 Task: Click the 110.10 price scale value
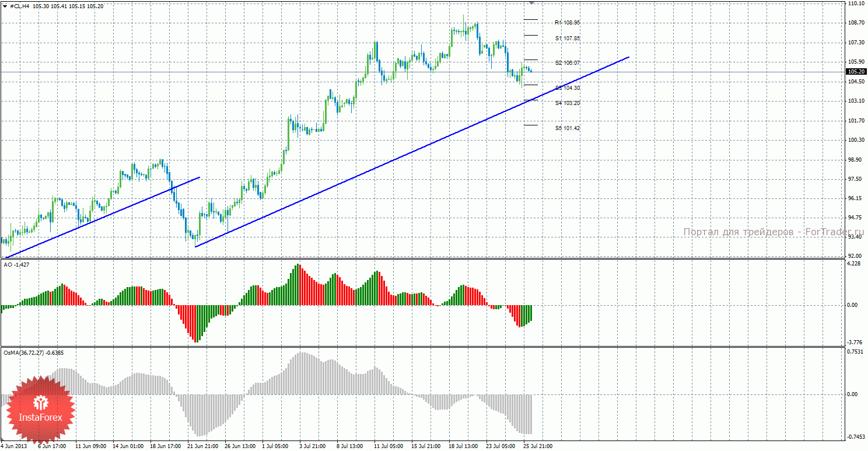855,4
